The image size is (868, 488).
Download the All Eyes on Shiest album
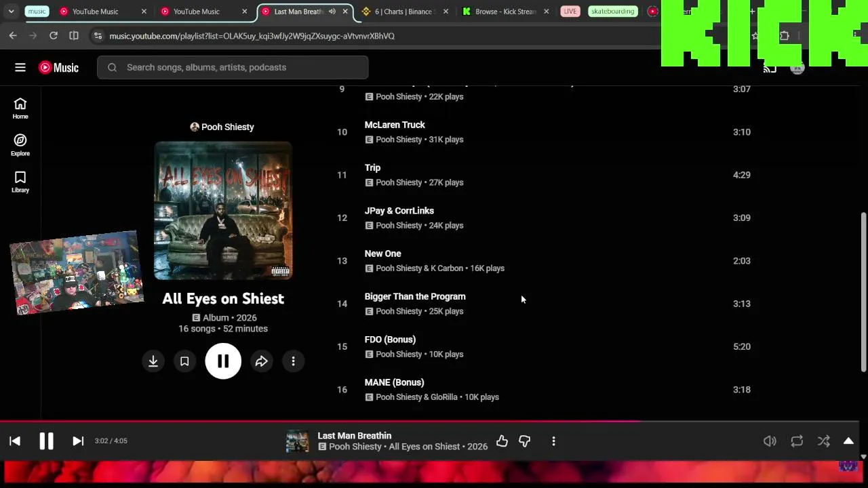[x=153, y=361]
